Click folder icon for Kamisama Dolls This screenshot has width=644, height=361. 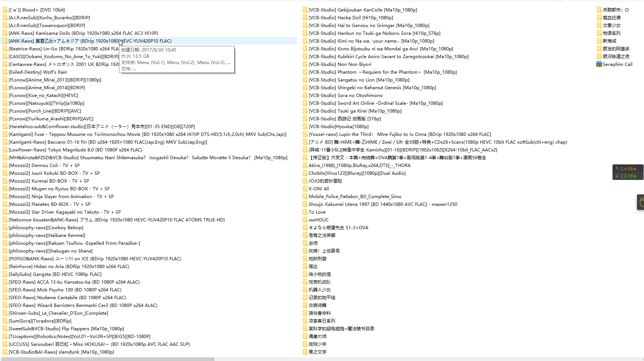click(5, 33)
